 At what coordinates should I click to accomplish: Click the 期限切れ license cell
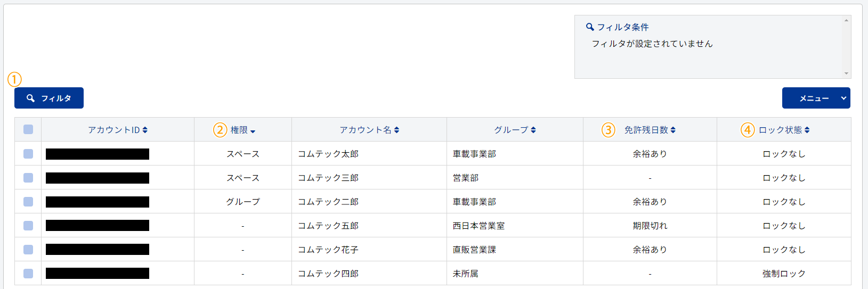tap(650, 226)
